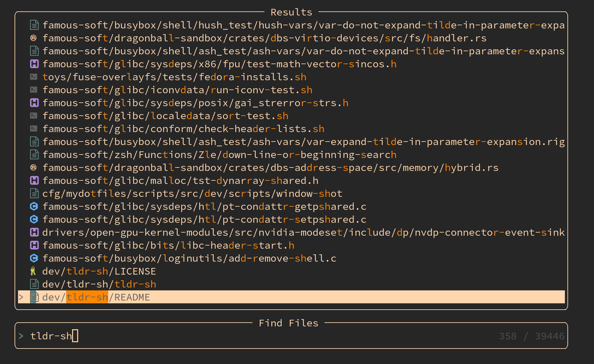This screenshot has width=594, height=364.
Task: Open ash-vars var-expand-tilde-in-parameter-expansion result
Action: point(291,142)
